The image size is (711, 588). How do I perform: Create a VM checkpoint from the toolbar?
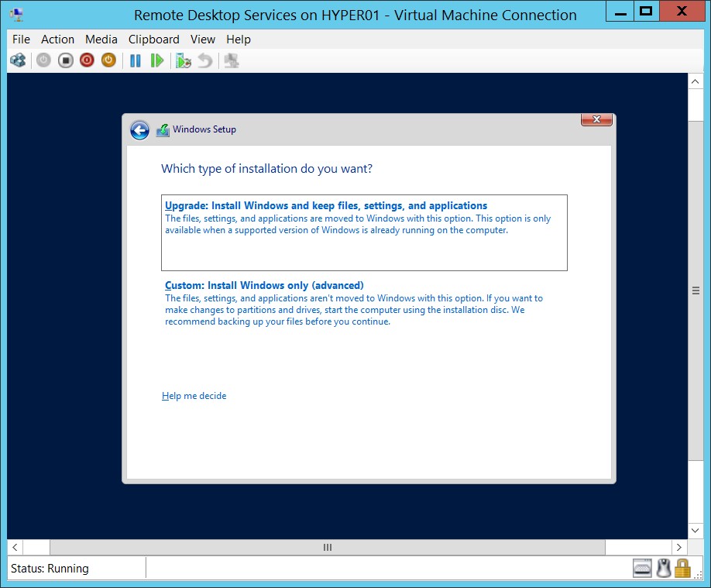coord(184,60)
